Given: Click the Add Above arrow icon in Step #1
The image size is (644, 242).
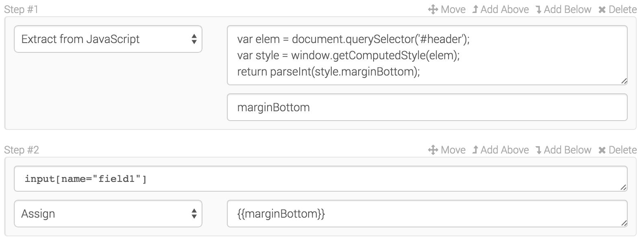Looking at the screenshot, I should click(x=476, y=9).
